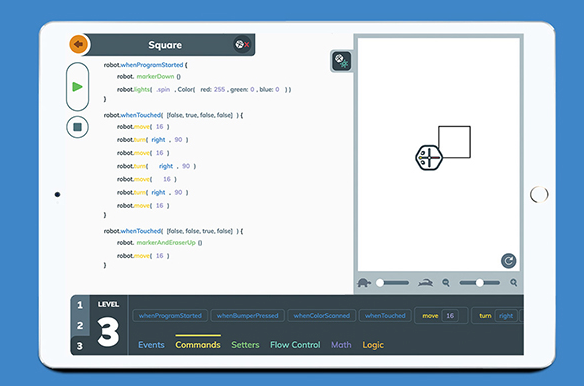
Task: Switch to level 2
Action: [x=80, y=326]
